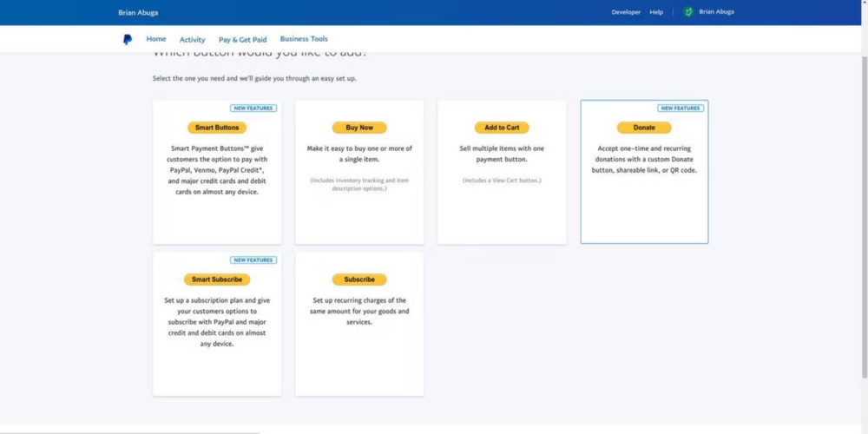
Task: Click 'Includes a View Cart button' note
Action: [502, 181]
